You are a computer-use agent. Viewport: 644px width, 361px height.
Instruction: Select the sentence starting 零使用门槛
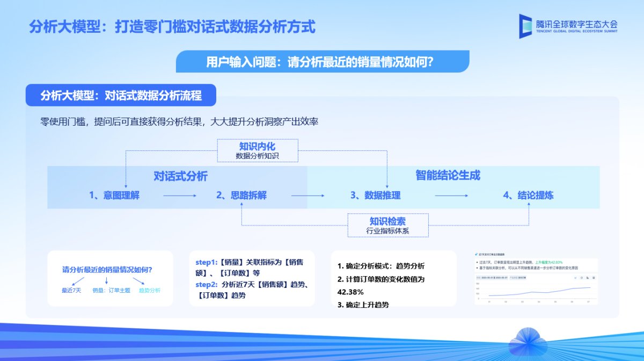pos(180,121)
